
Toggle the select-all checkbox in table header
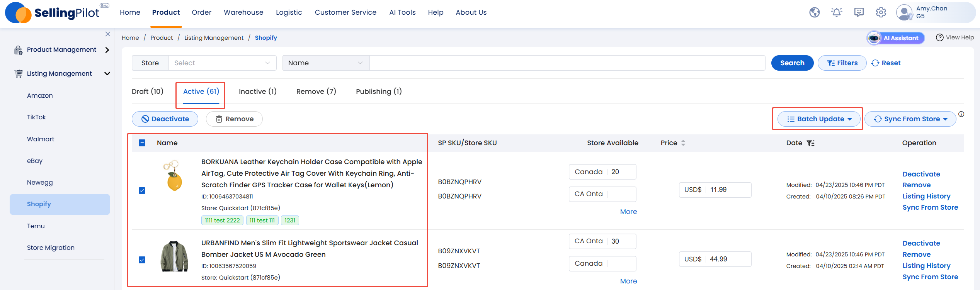tap(142, 143)
